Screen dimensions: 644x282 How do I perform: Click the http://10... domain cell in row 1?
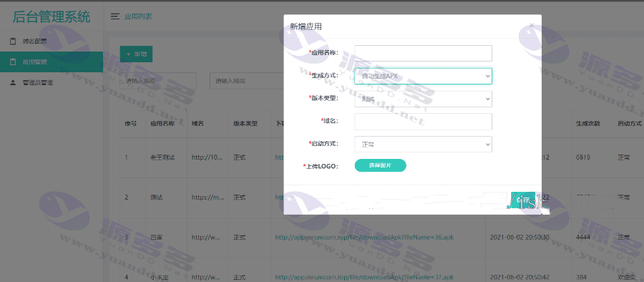pos(208,157)
